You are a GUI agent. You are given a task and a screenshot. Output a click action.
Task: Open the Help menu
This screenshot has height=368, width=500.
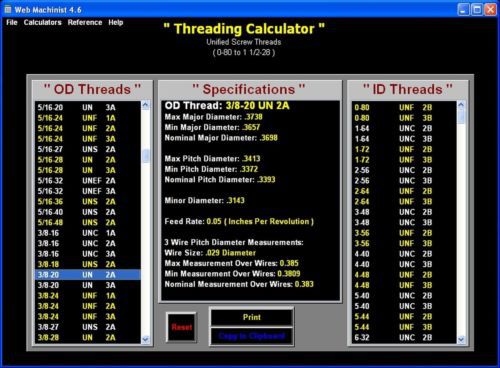click(x=116, y=22)
